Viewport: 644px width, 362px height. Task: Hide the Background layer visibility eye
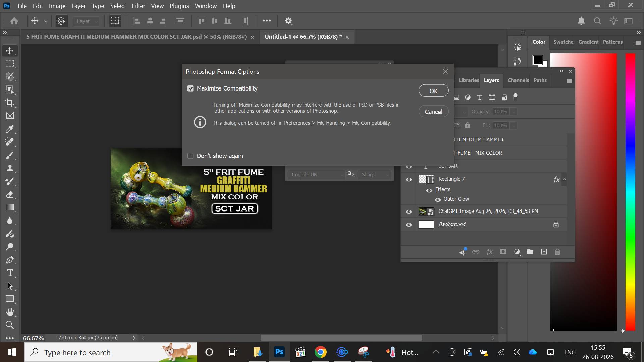(x=409, y=225)
